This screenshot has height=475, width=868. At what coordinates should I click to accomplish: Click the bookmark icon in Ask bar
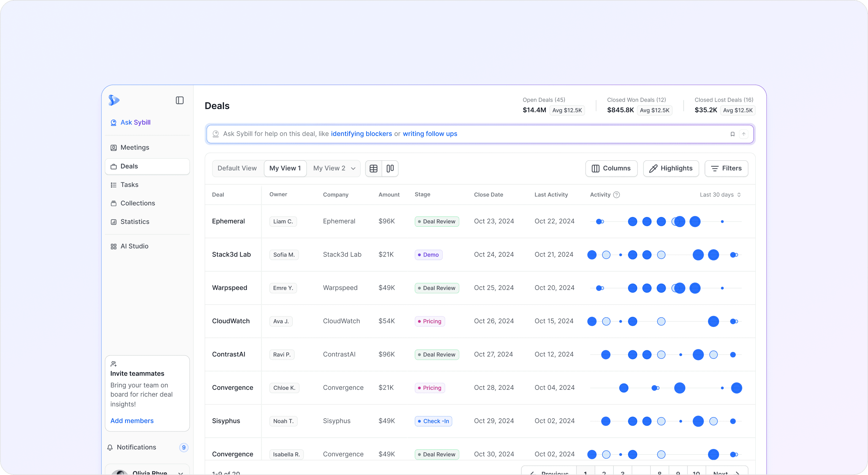732,134
